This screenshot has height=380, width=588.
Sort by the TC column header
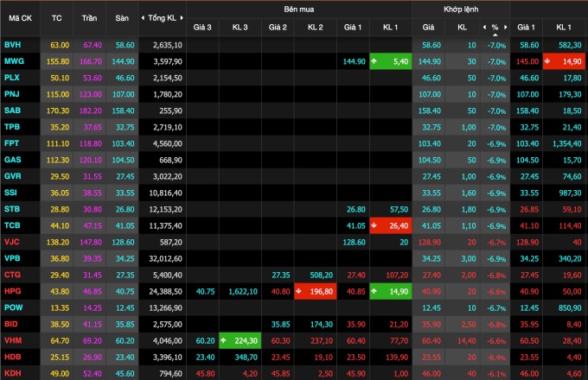pos(56,18)
